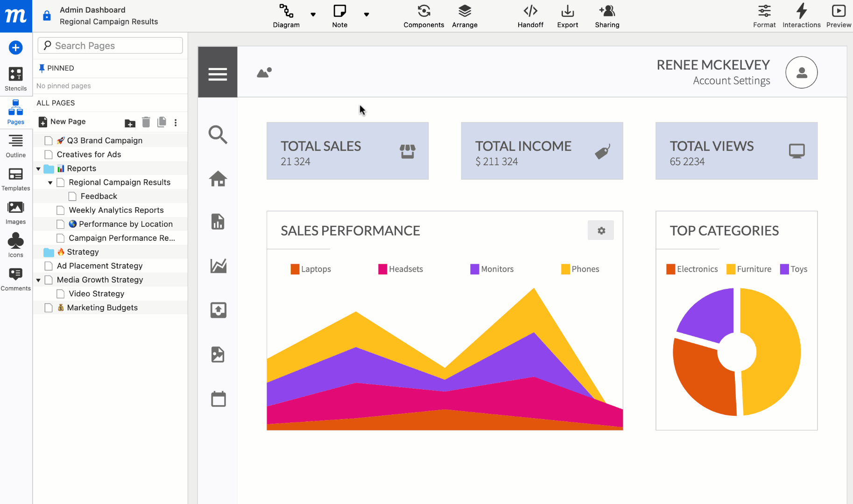Launch Preview mode
Screen dimensions: 853x504
pos(838,16)
